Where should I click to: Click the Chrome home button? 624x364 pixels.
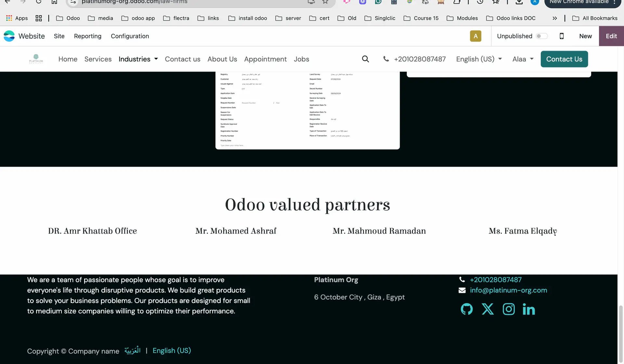coord(54,2)
